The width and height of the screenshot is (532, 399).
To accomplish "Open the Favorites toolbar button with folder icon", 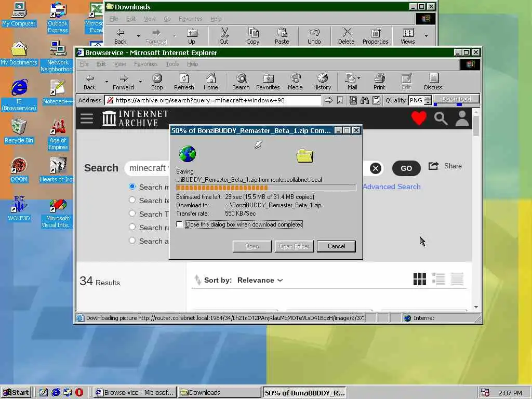I will pos(268,82).
